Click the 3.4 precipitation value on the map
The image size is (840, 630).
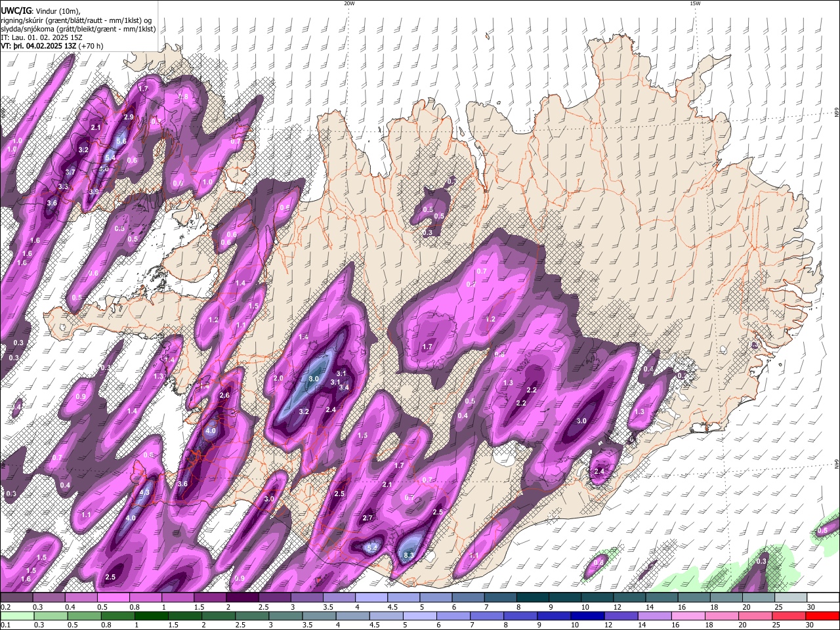(x=343, y=387)
